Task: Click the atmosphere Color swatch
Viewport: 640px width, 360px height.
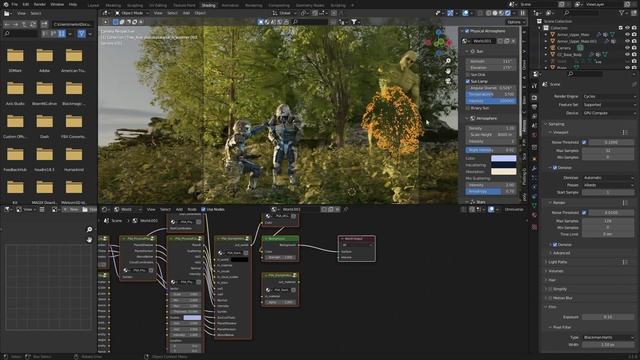Action: 503,158
